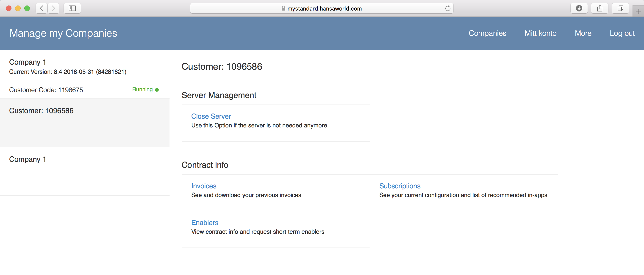Screen dimensions: 644x275
Task: Open the Close Server link
Action: tap(211, 116)
